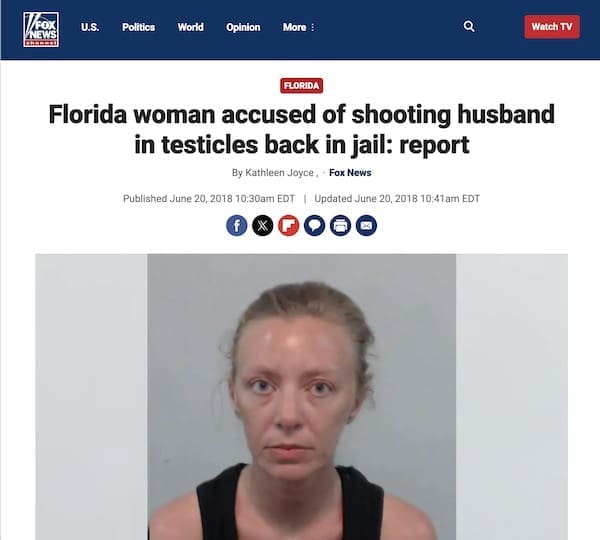600x540 pixels.
Task: Share article on Facebook
Action: tap(236, 225)
